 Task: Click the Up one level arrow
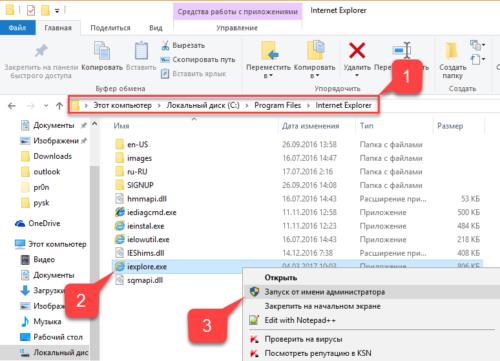(x=59, y=106)
